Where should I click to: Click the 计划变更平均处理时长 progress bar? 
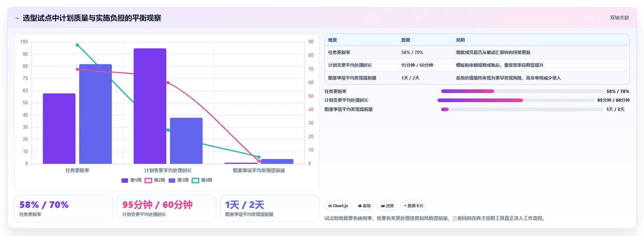[516, 100]
